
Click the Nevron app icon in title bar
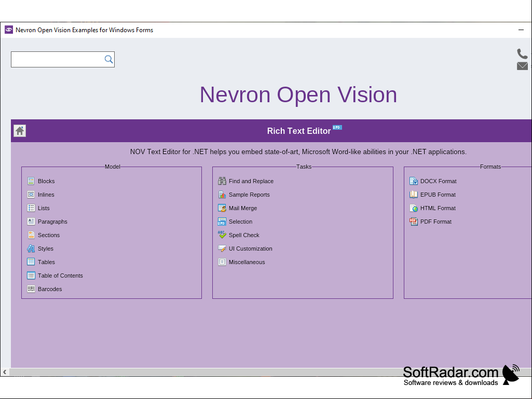[8, 30]
